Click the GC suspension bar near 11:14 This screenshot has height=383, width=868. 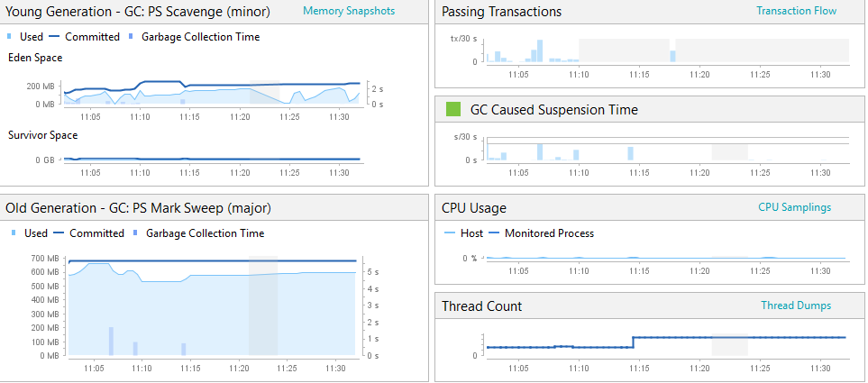[631, 153]
